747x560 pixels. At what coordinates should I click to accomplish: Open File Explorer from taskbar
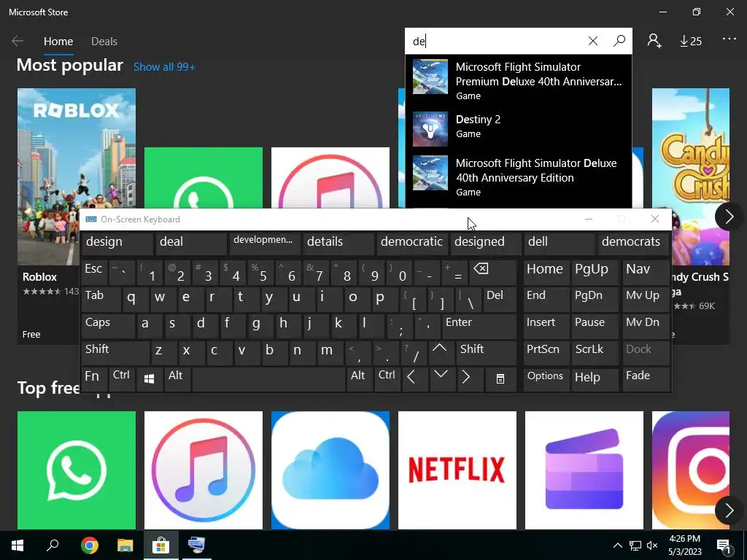tap(125, 545)
